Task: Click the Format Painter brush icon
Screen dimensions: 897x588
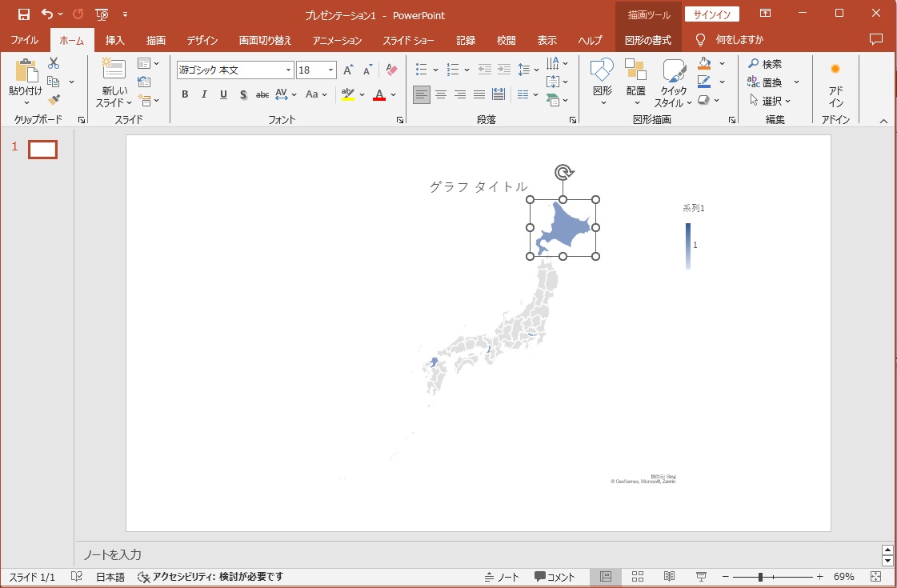Action: click(x=54, y=100)
